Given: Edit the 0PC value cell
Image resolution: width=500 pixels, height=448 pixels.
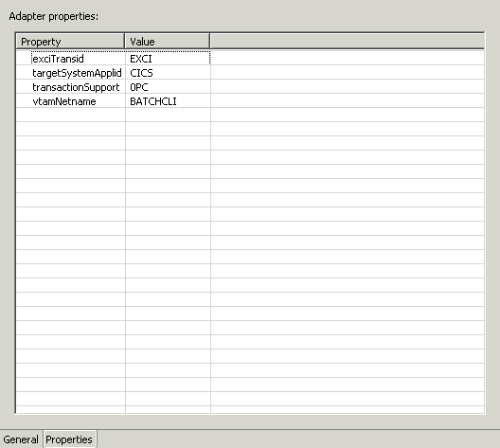Looking at the screenshot, I should click(x=168, y=87).
